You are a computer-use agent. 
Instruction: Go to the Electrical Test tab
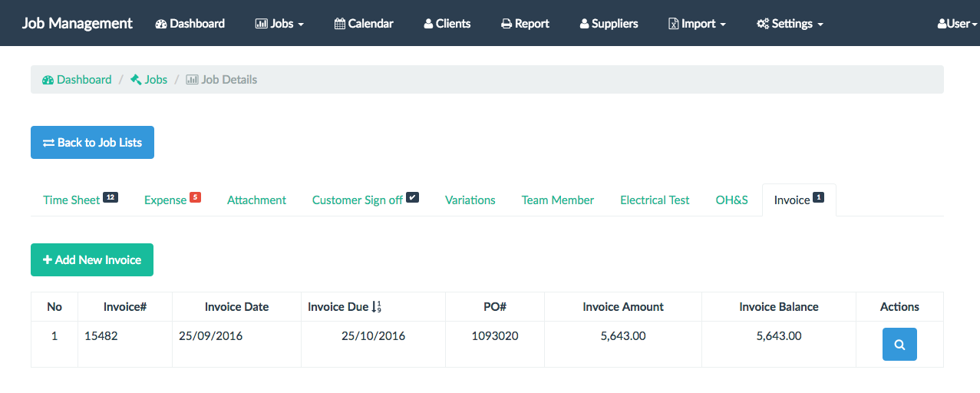click(x=655, y=200)
